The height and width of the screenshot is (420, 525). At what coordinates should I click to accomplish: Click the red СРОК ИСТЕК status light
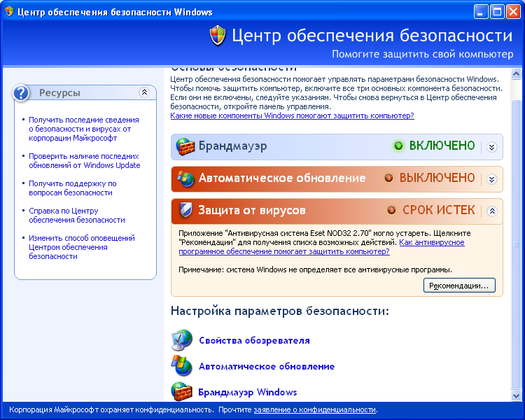(x=391, y=210)
